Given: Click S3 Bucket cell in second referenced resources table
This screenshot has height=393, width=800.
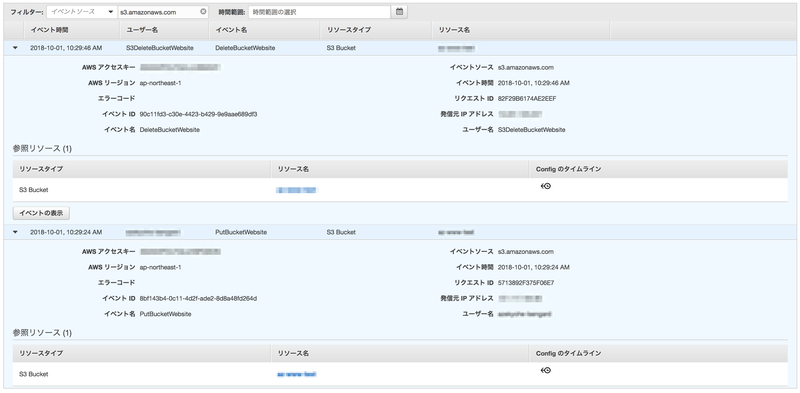Looking at the screenshot, I should pos(34,374).
